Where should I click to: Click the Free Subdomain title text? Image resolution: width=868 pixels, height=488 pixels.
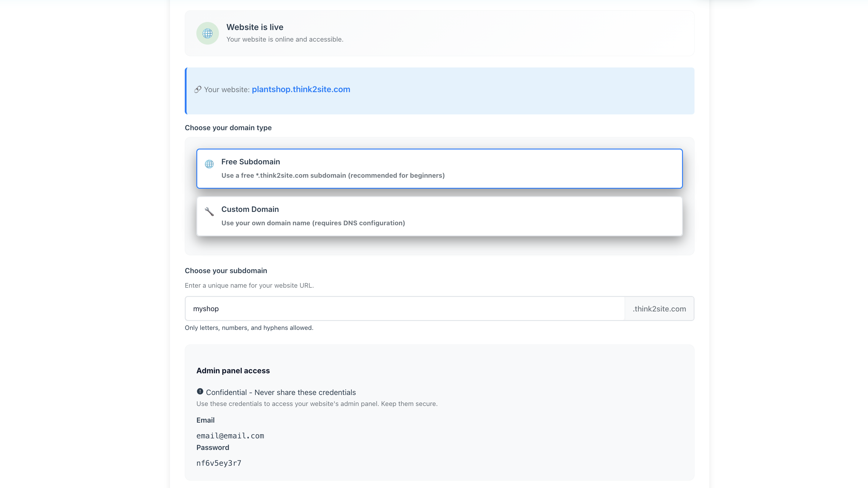click(250, 162)
